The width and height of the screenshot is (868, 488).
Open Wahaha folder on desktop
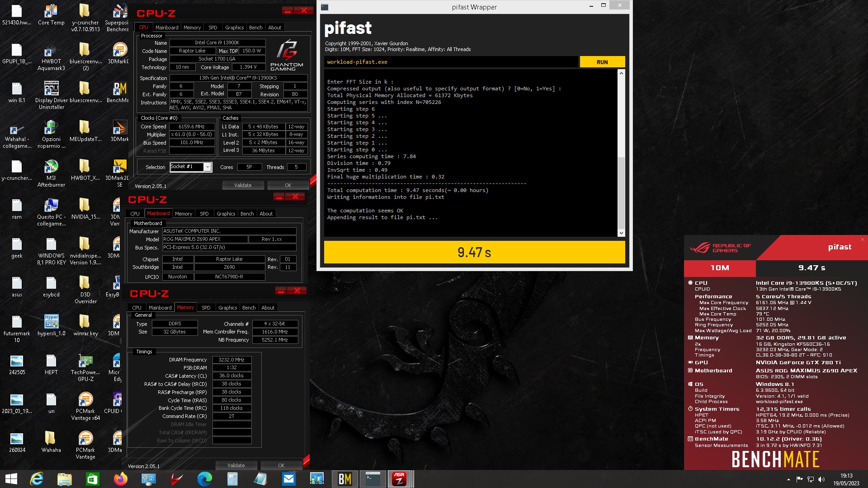coord(51,442)
